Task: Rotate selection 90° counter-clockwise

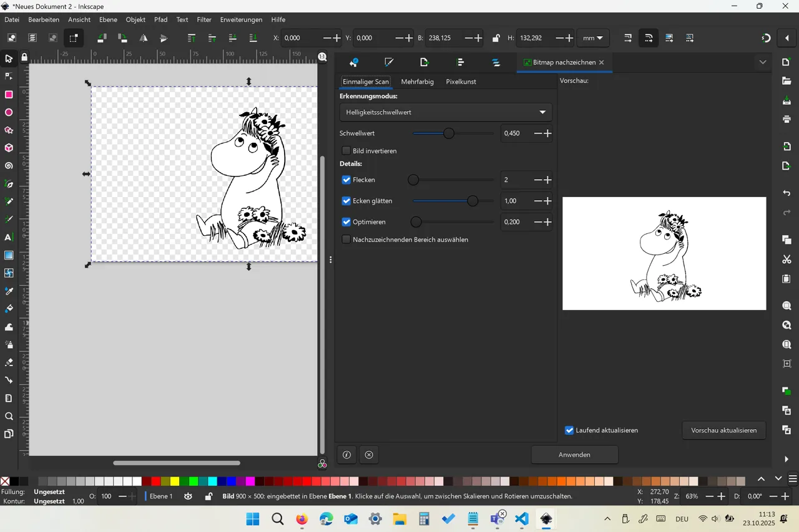Action: click(x=102, y=38)
